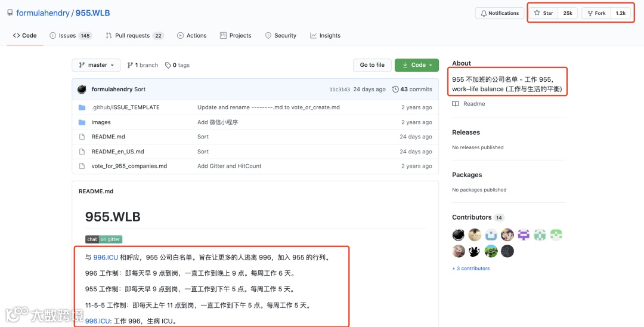Click the formulahendry commit author avatar
The height and width of the screenshot is (327, 644).
click(x=82, y=89)
